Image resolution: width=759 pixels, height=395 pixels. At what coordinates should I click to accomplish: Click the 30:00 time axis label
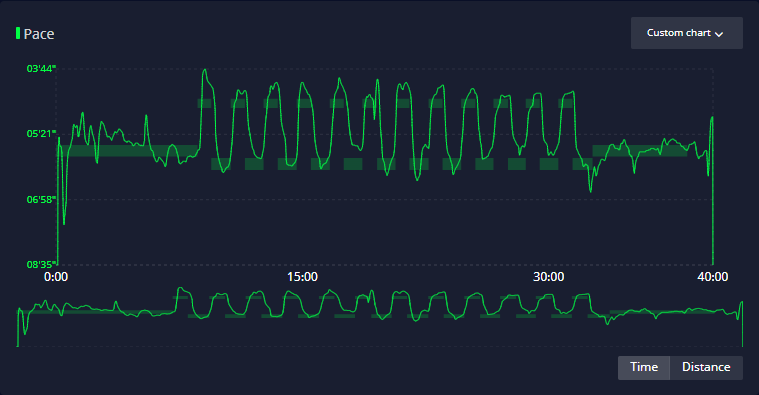(x=548, y=277)
